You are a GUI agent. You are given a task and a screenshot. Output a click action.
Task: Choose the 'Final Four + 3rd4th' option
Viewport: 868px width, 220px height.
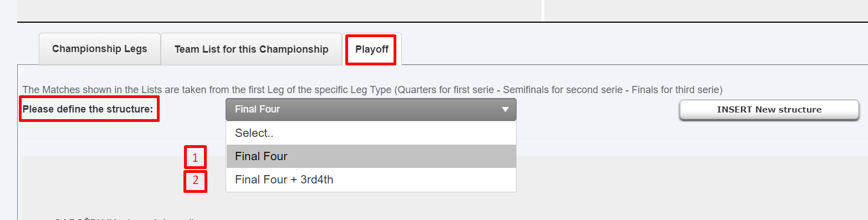point(371,180)
